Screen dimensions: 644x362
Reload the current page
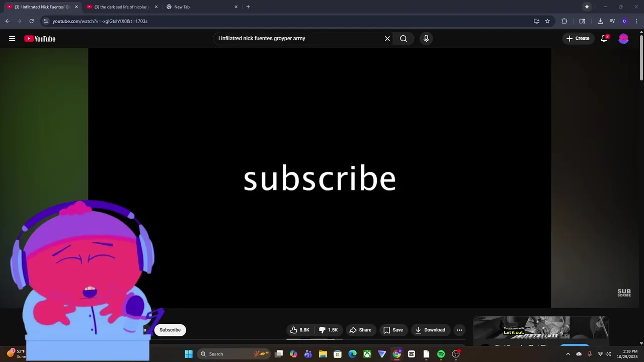click(31, 21)
